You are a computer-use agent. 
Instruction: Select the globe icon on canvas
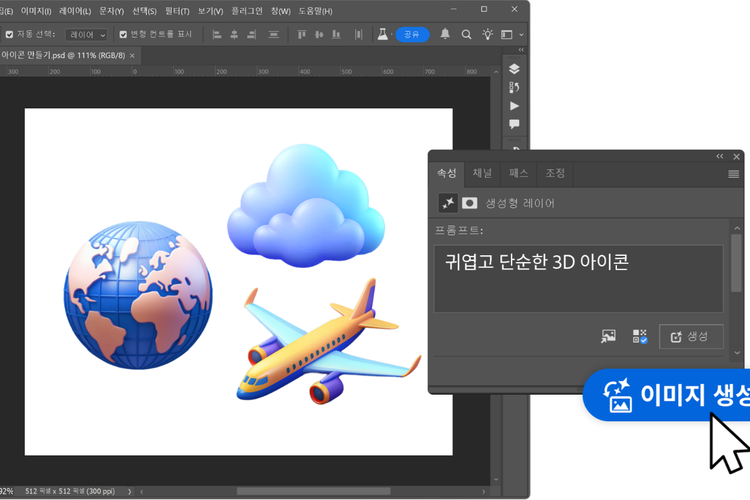(x=138, y=295)
